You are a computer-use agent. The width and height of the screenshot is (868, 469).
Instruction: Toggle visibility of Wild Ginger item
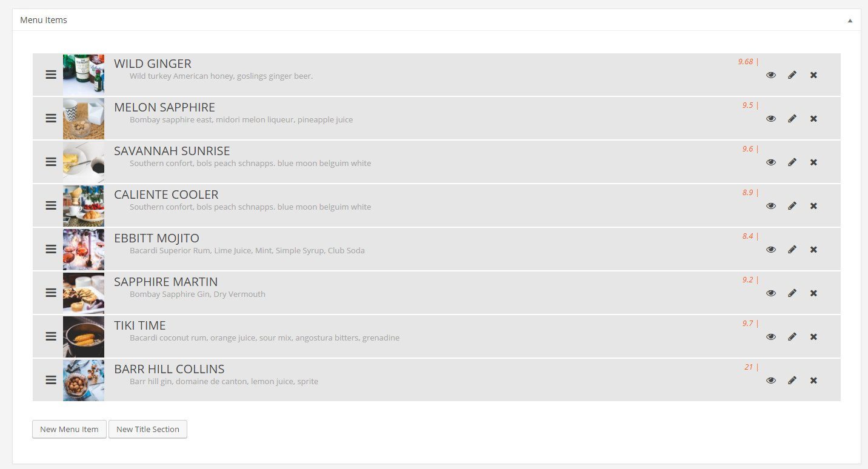[x=771, y=75]
